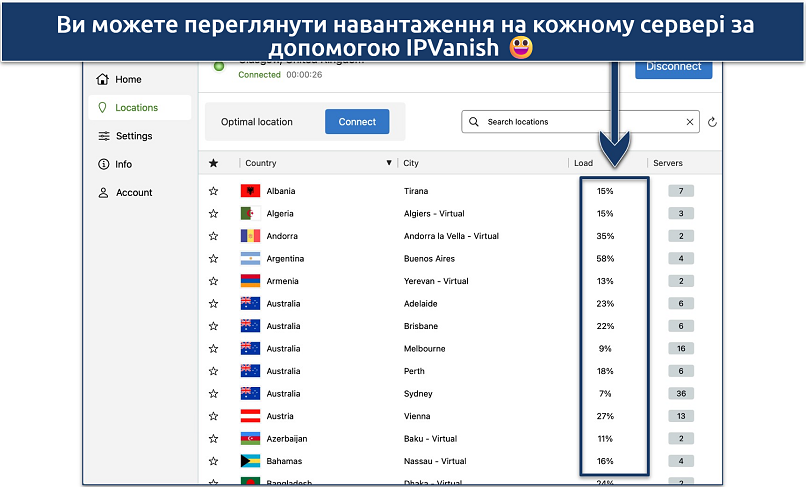The width and height of the screenshot is (806, 487).
Task: Favorite the Armenia Yerevan server
Action: click(213, 281)
